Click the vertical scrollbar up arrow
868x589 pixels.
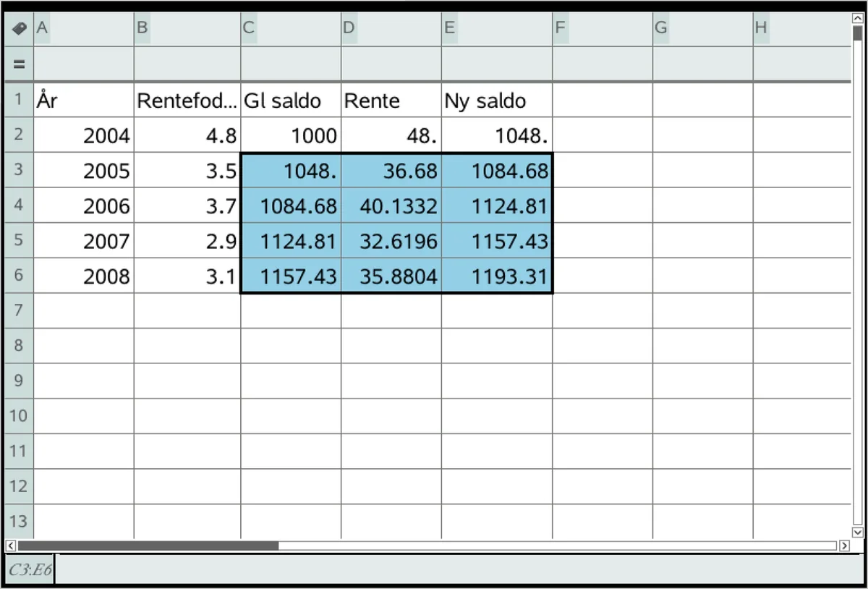(858, 20)
